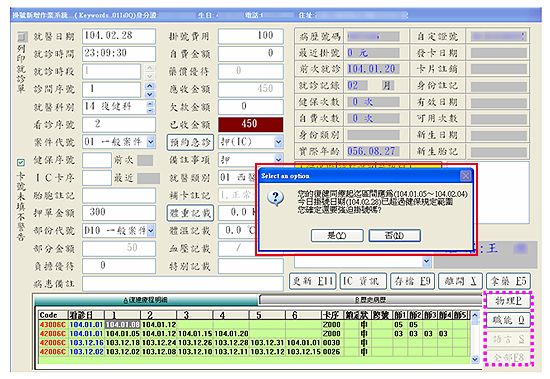Close the Select an option dialog
Image resolution: width=550 pixels, height=379 pixels.
pos(465,175)
